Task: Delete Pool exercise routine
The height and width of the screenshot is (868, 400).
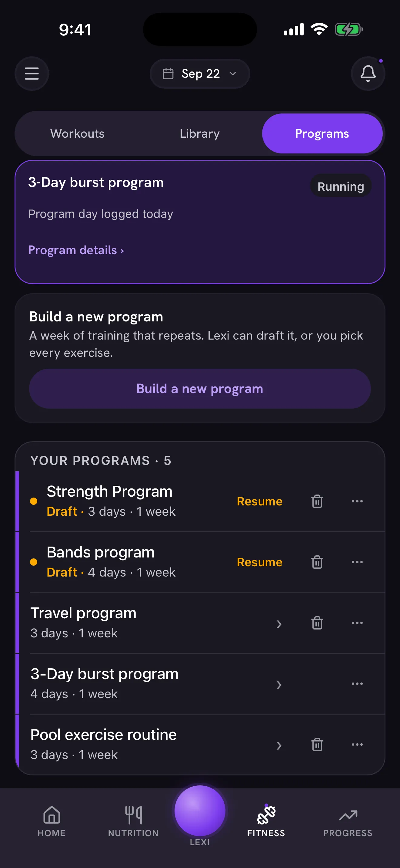Action: pyautogui.click(x=317, y=744)
